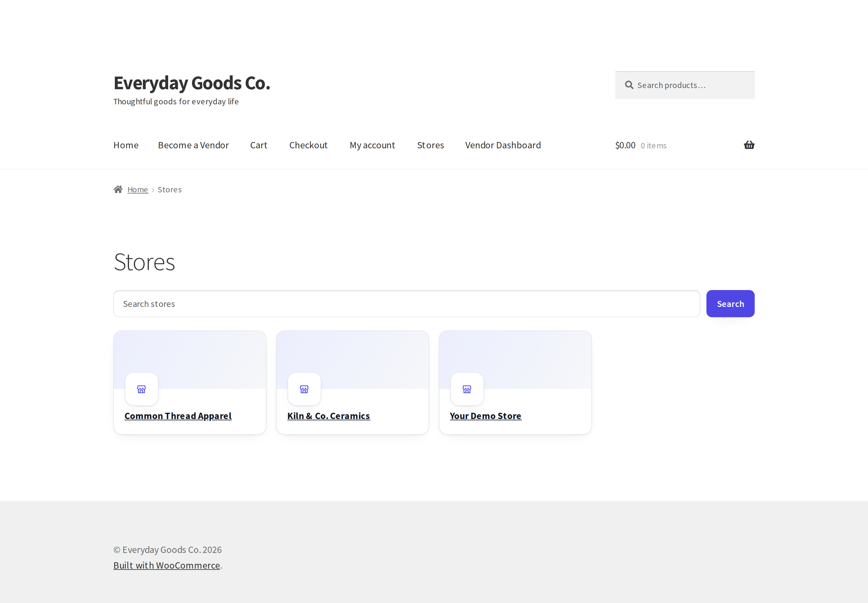
Task: Follow the Built with WooCommerce link
Action: click(x=167, y=565)
